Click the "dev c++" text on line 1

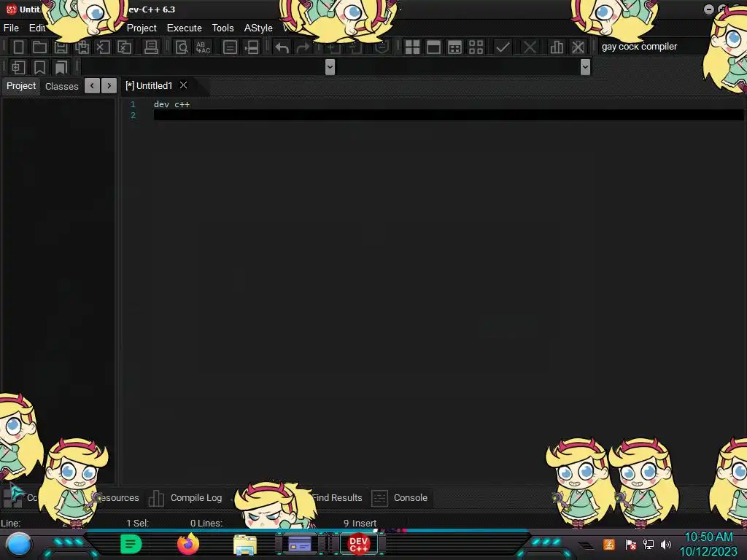171,104
